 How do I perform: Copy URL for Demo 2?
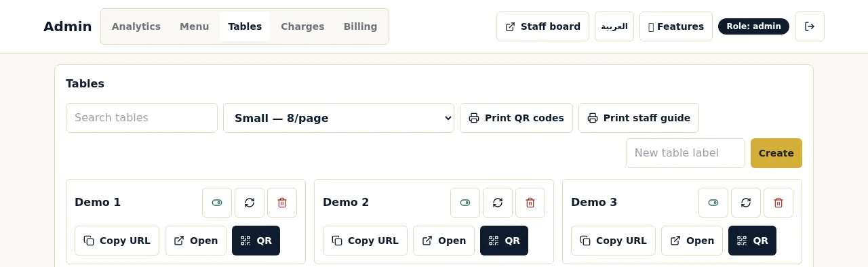click(365, 241)
